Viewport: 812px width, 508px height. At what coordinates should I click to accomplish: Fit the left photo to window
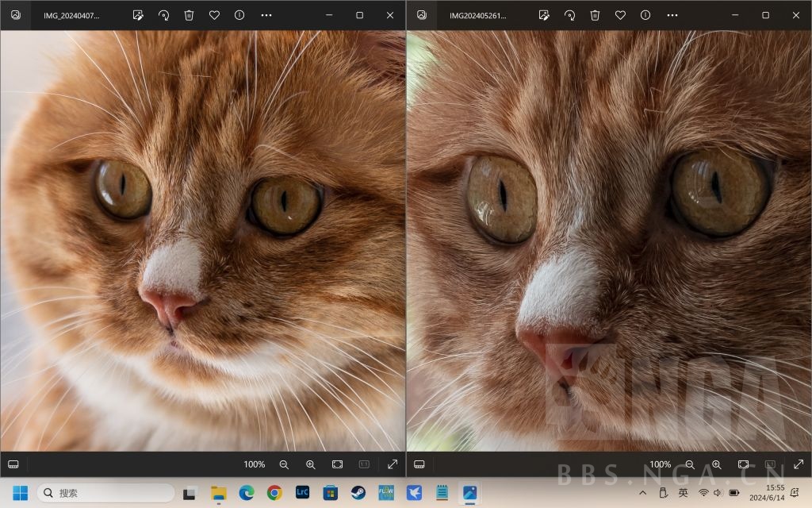click(x=337, y=464)
